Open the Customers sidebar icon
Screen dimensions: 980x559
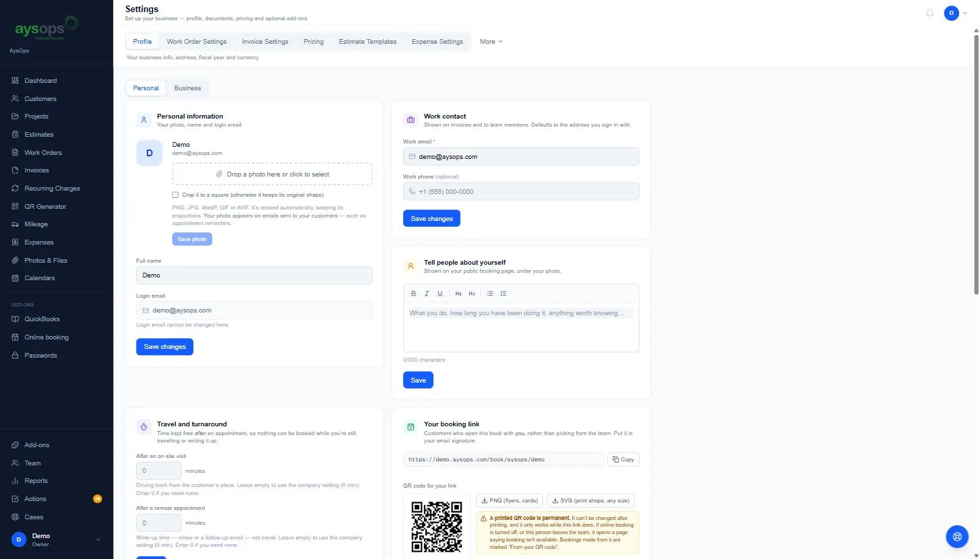pyautogui.click(x=15, y=98)
